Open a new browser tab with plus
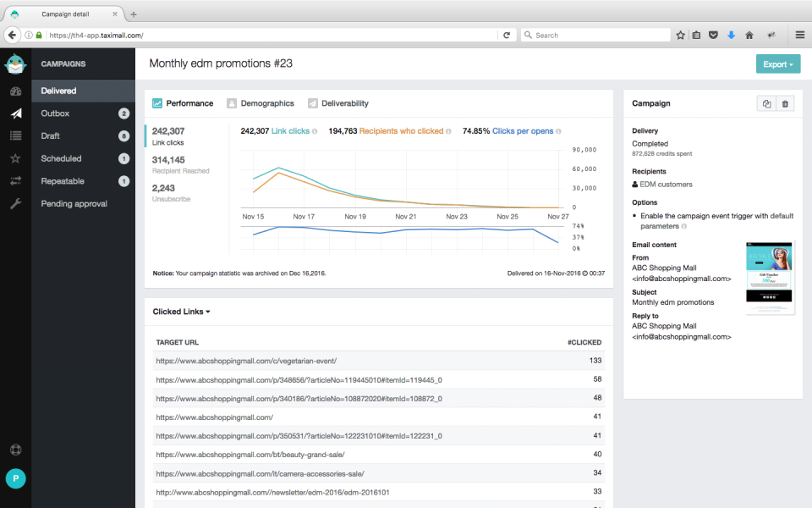The width and height of the screenshot is (812, 508). point(134,14)
